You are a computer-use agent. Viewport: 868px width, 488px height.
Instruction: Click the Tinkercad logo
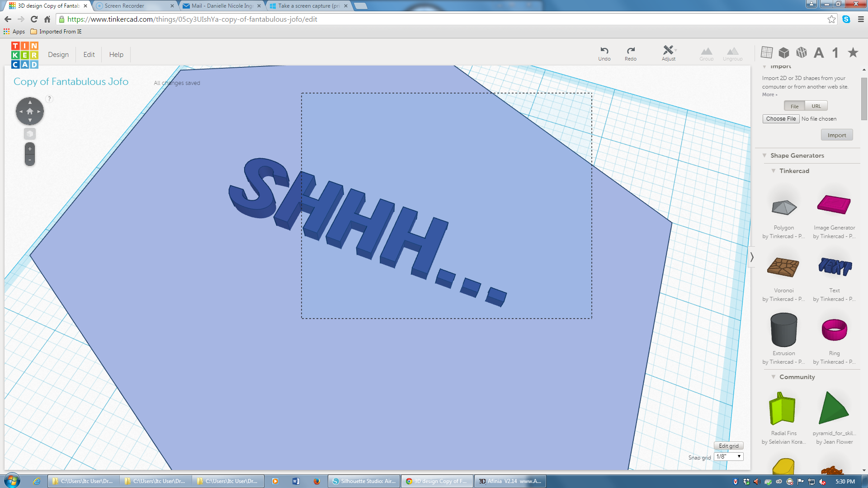coord(25,55)
